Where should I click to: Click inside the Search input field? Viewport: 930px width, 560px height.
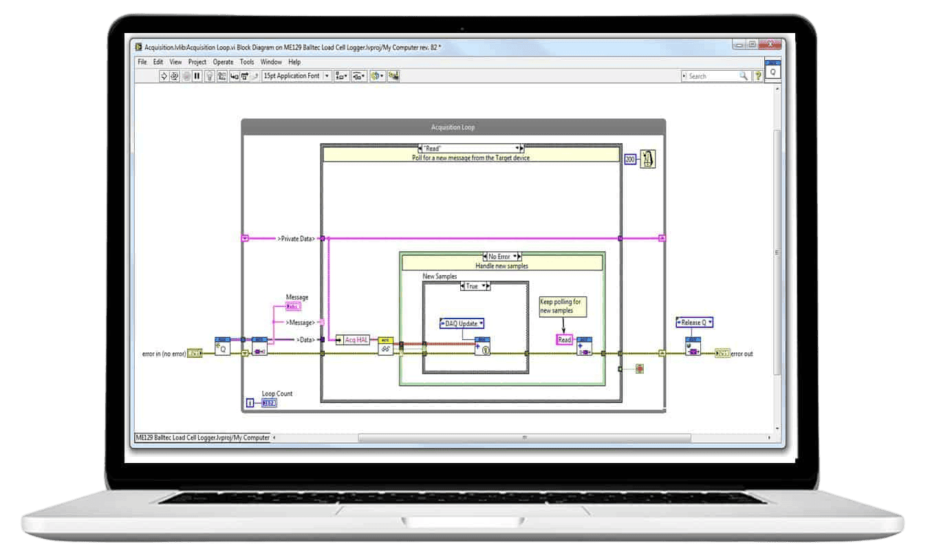pos(712,76)
